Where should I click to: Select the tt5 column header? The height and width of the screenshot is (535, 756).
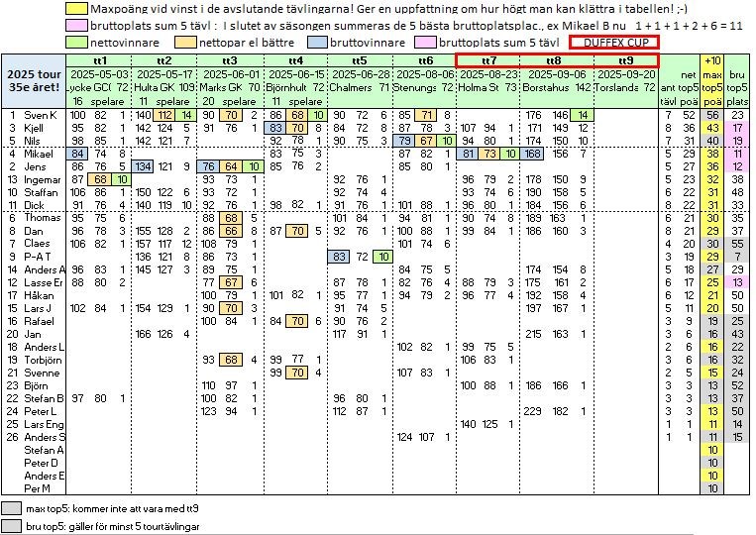[359, 61]
